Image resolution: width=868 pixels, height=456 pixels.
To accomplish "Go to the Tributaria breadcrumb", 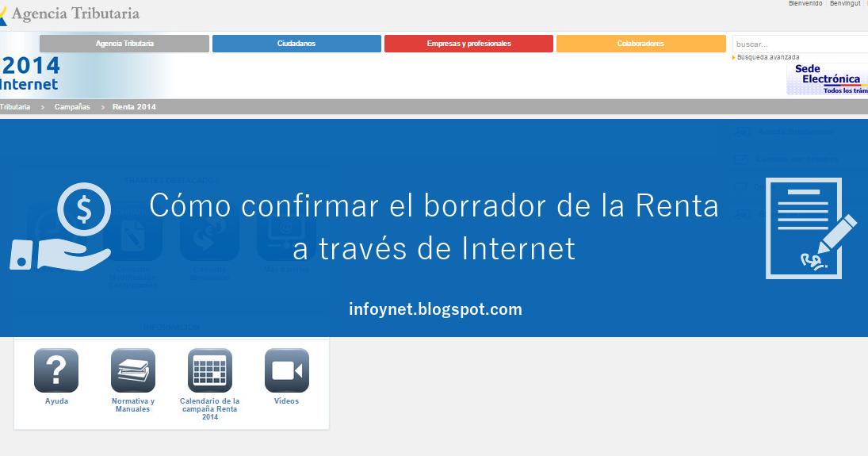I will (15, 107).
